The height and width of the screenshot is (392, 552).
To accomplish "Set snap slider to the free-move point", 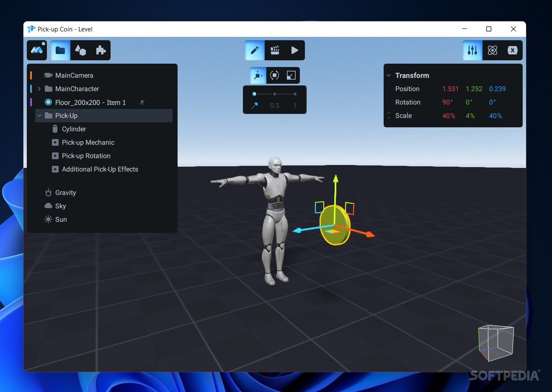I will pyautogui.click(x=254, y=94).
